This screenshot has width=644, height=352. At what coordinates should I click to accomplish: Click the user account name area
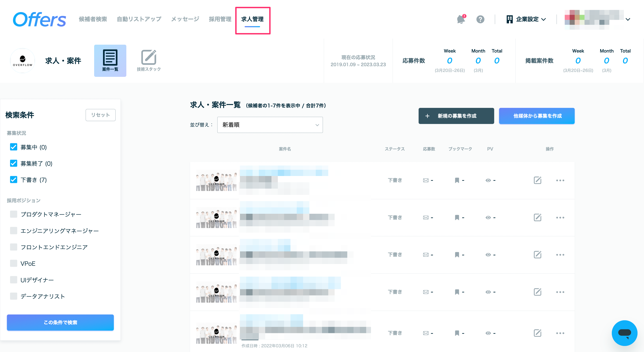click(x=594, y=19)
